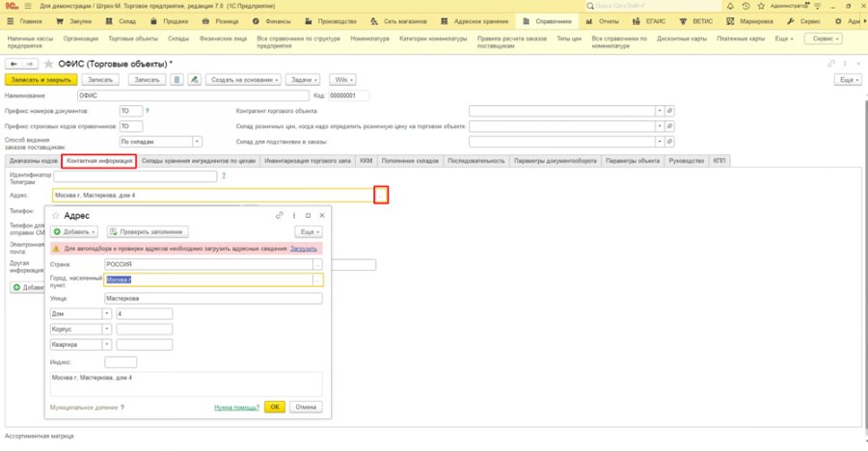Go forward with the right arrow button
This screenshot has width=868, height=452.
31,65
